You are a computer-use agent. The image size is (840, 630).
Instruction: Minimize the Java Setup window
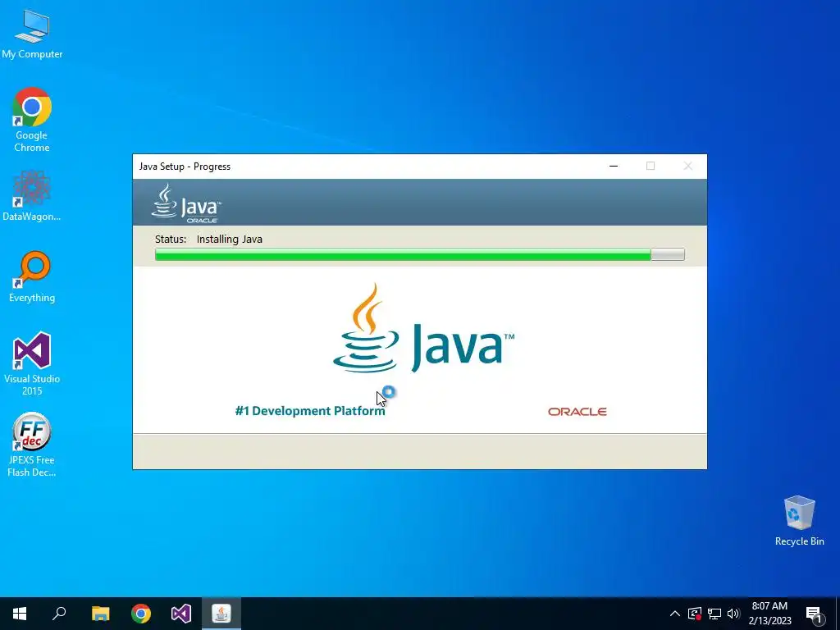click(x=614, y=166)
